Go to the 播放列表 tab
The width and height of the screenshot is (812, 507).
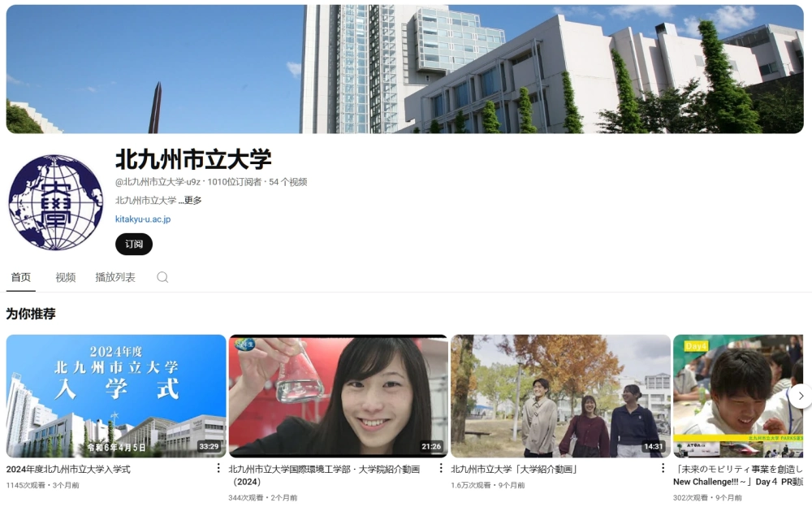tap(115, 277)
